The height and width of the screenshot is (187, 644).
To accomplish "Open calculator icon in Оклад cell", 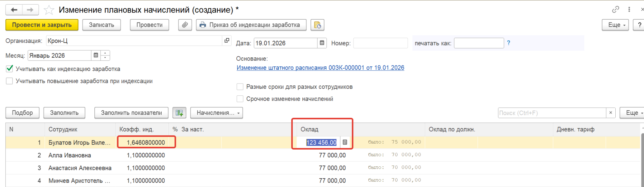I will (x=345, y=142).
